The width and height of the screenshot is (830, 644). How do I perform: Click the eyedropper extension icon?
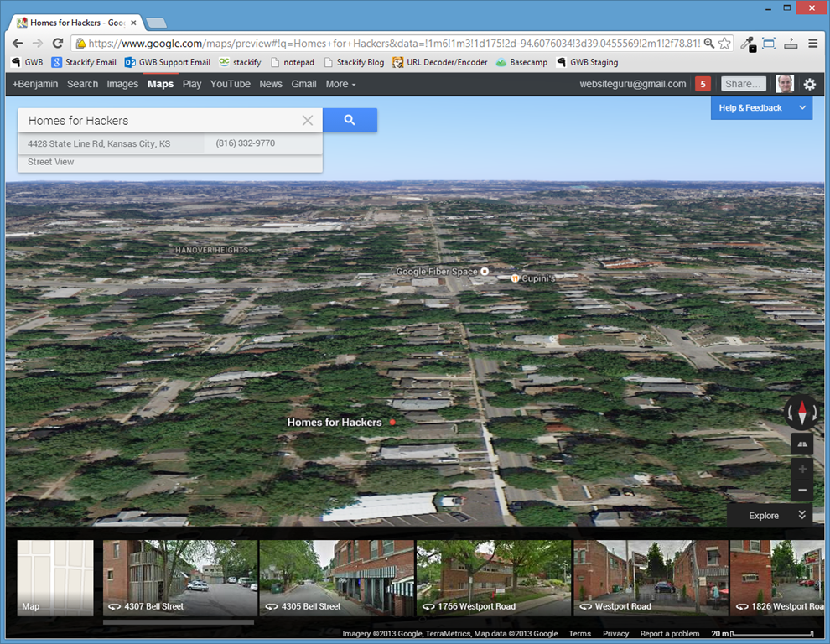pyautogui.click(x=748, y=44)
